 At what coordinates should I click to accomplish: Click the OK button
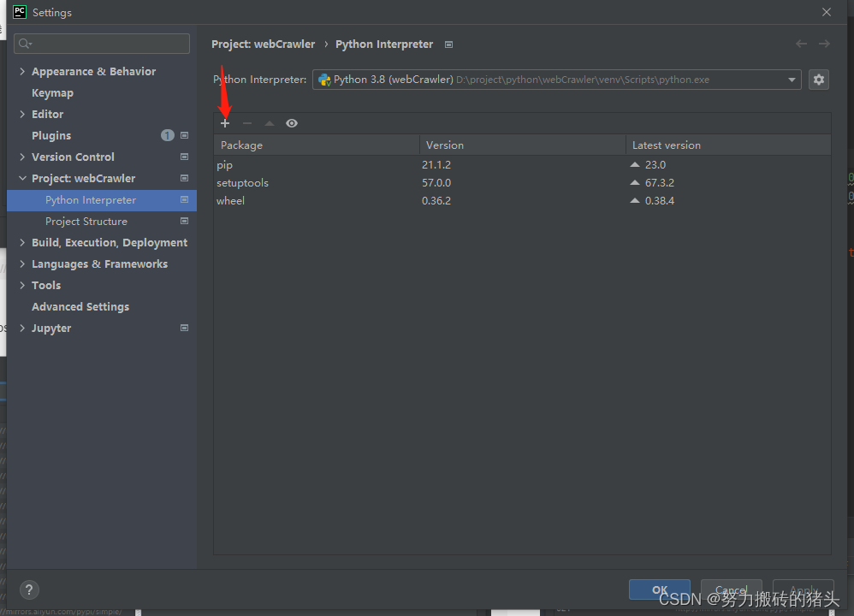coord(660,589)
